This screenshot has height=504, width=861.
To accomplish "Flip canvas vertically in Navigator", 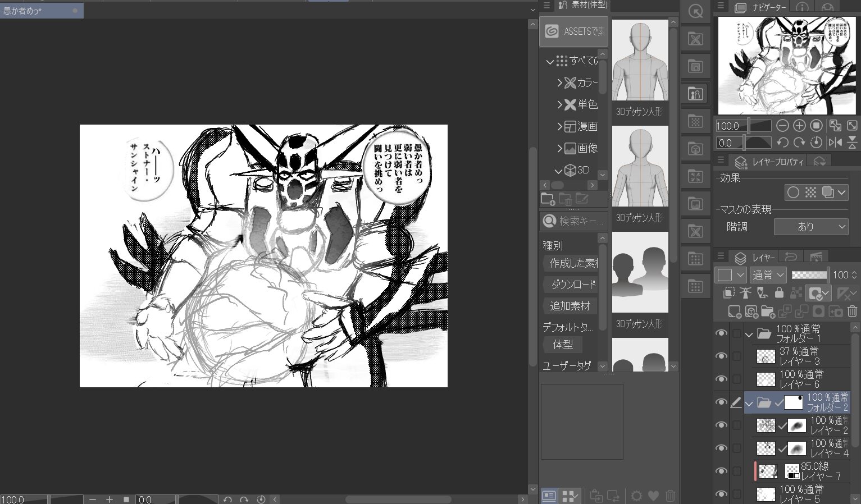I will 852,143.
